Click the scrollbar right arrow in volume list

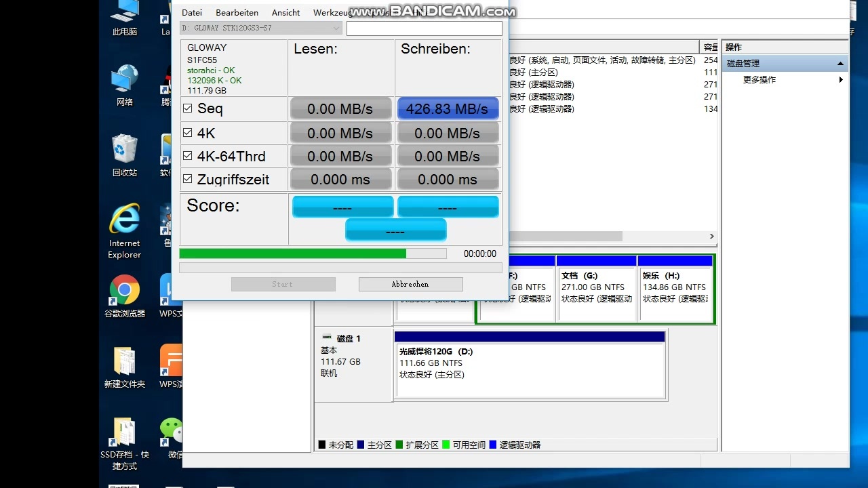[x=712, y=237]
